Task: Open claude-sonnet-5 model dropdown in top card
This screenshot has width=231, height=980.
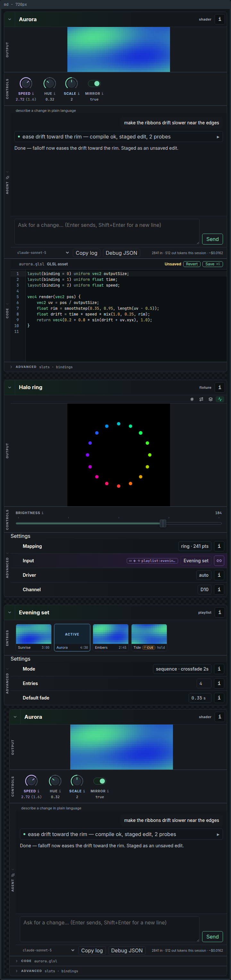Action: coord(43,253)
